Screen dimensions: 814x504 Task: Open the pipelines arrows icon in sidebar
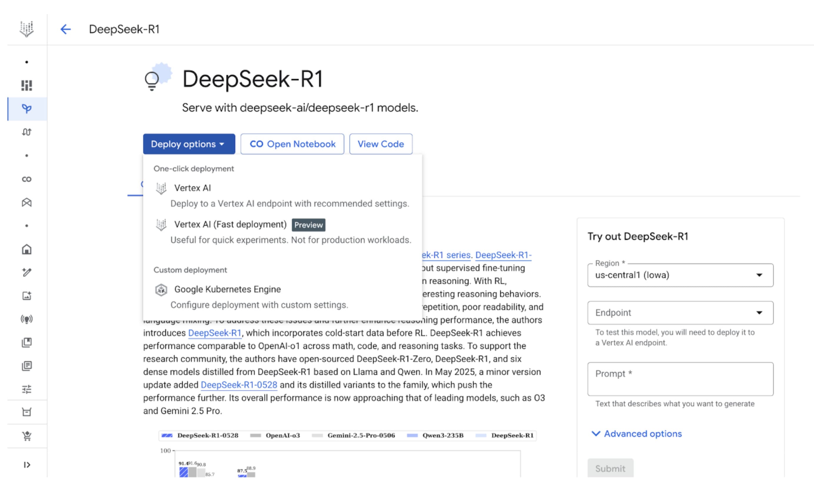(27, 132)
